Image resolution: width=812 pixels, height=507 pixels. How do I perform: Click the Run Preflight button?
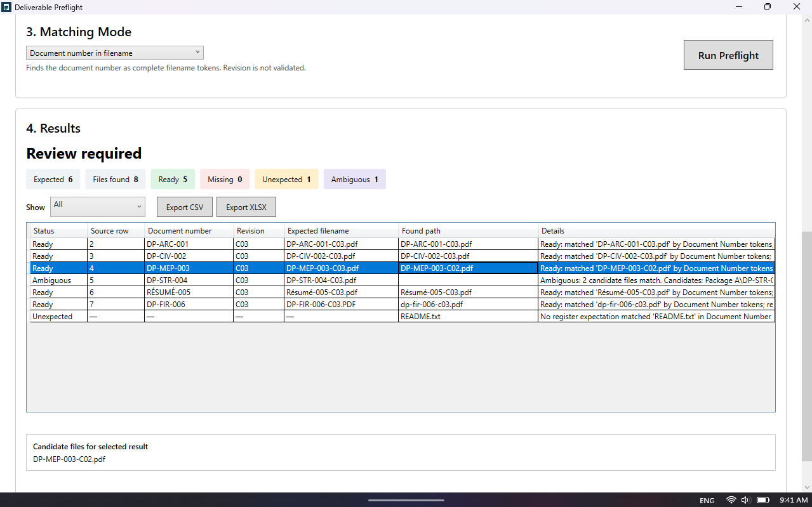pyautogui.click(x=728, y=55)
